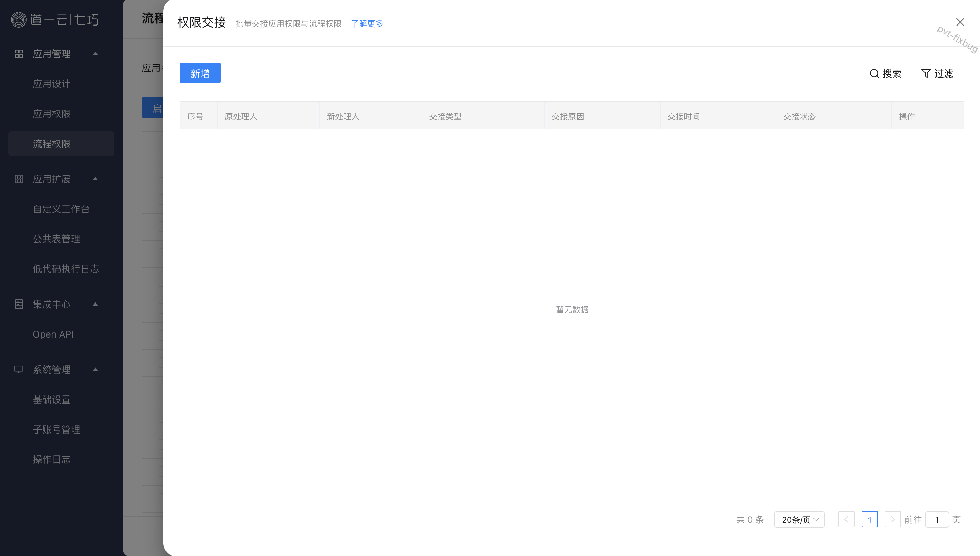The width and height of the screenshot is (980, 556).
Task: Select 流程权限 in the sidebar
Action: coord(61,144)
